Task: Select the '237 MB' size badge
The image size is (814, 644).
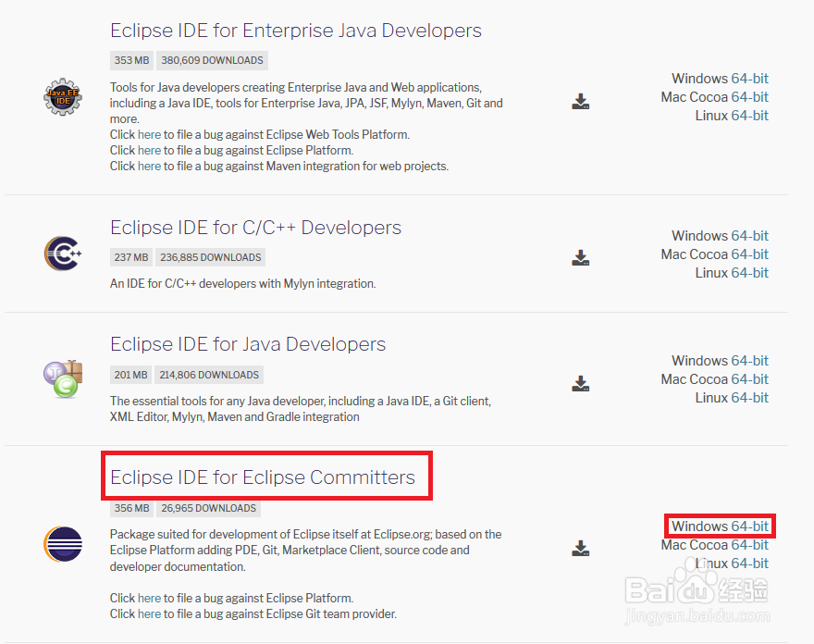Action: [131, 257]
